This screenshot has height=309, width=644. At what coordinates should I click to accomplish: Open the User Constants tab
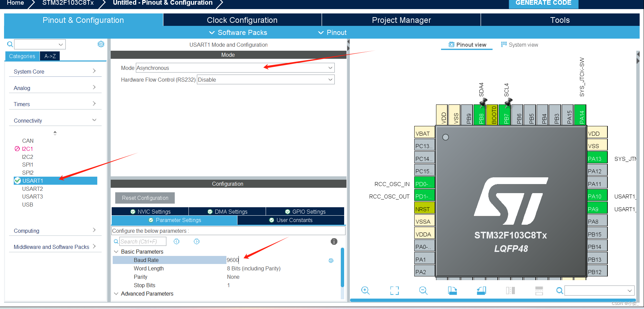point(291,220)
